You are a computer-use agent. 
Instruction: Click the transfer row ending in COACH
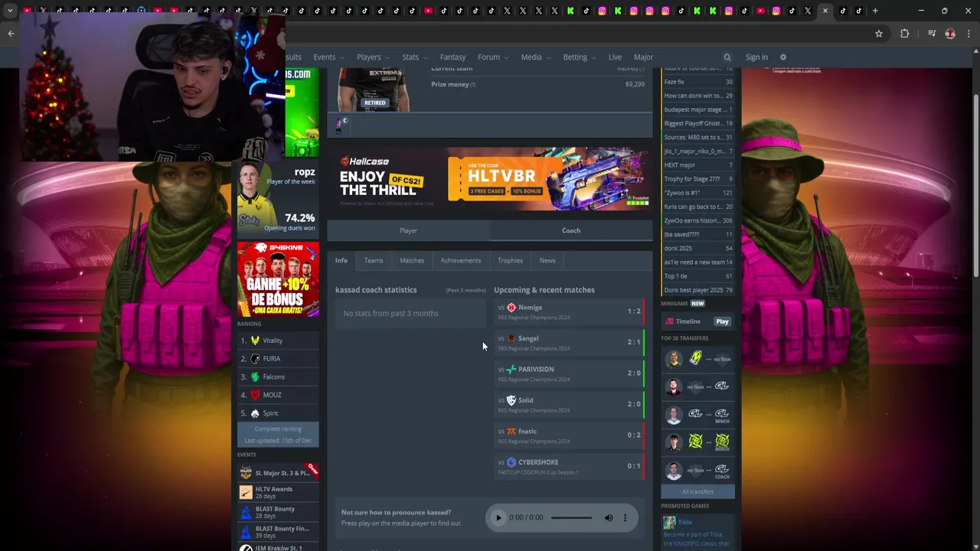(x=697, y=470)
